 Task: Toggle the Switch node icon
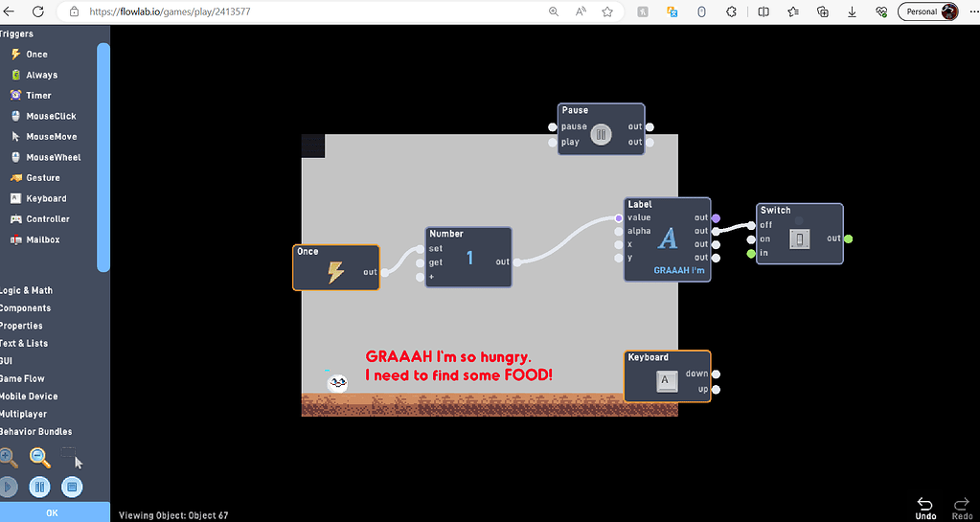[x=799, y=238]
